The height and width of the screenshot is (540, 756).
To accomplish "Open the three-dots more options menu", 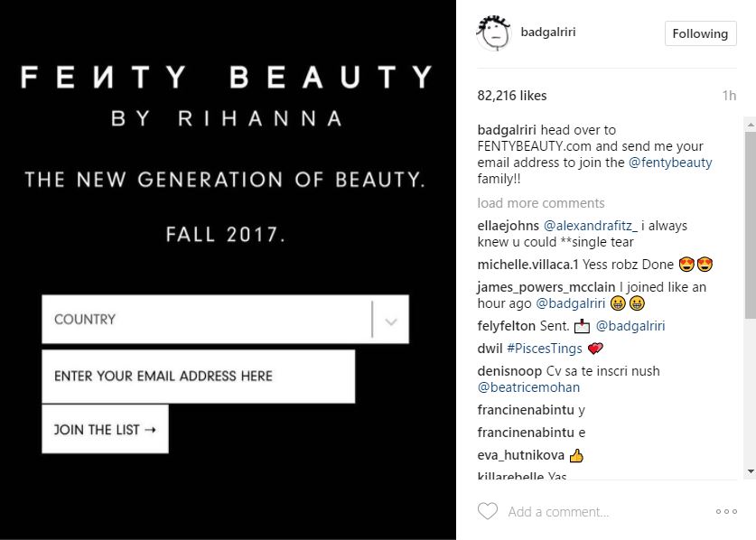I will (726, 511).
